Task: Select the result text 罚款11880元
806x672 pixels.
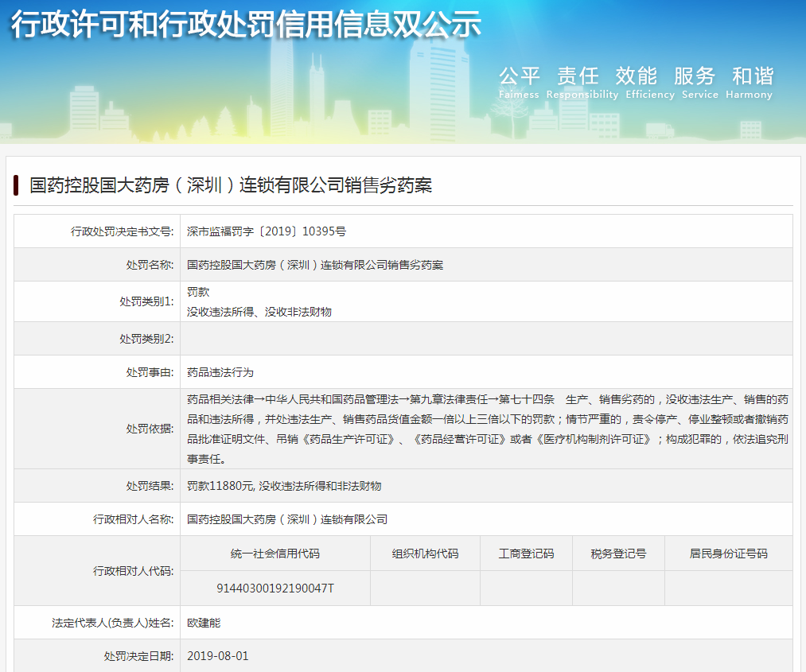Action: coord(220,485)
